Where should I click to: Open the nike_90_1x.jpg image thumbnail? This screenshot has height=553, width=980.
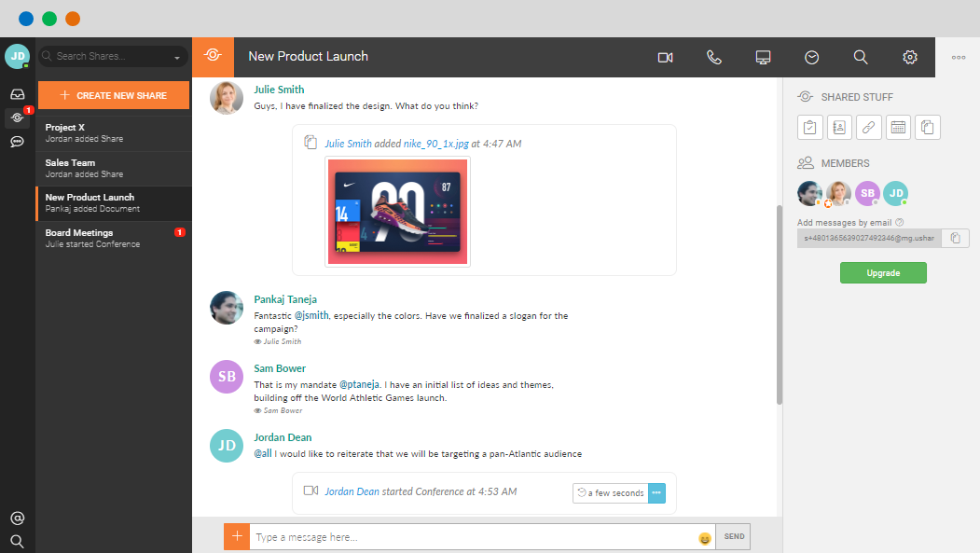click(398, 212)
